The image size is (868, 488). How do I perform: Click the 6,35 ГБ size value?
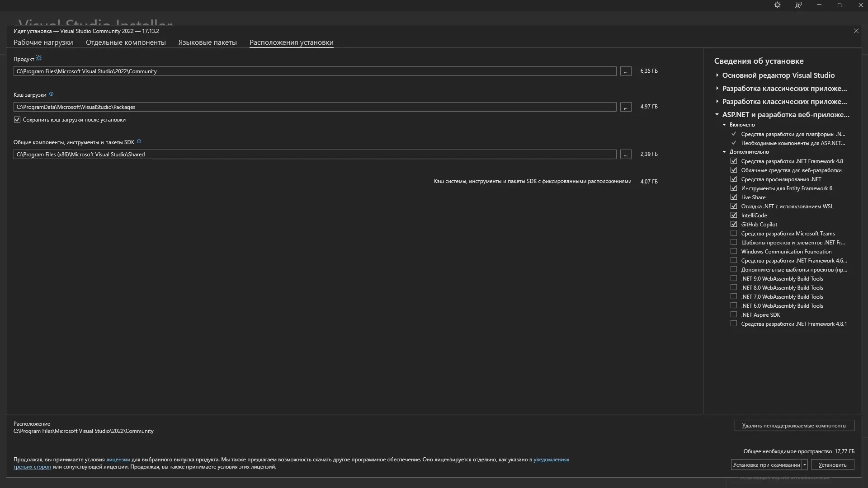point(649,71)
